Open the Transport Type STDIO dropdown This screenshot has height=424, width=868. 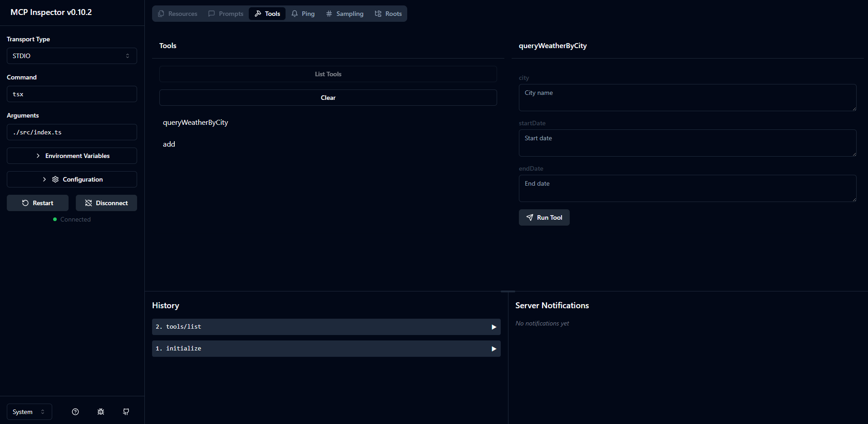click(x=72, y=56)
